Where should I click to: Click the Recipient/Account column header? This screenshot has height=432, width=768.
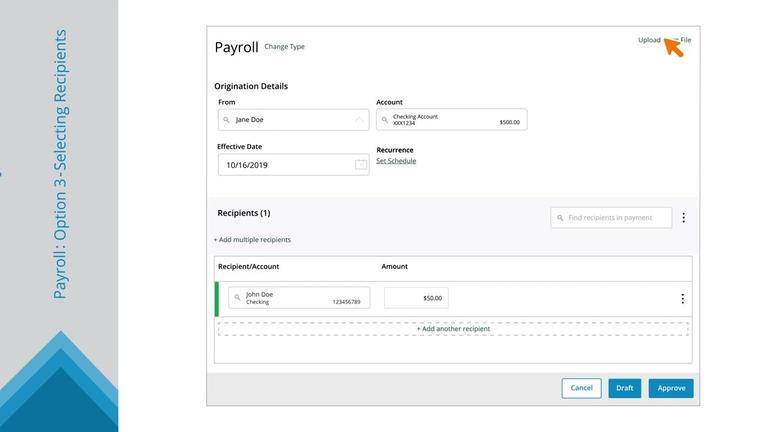pyautogui.click(x=248, y=266)
